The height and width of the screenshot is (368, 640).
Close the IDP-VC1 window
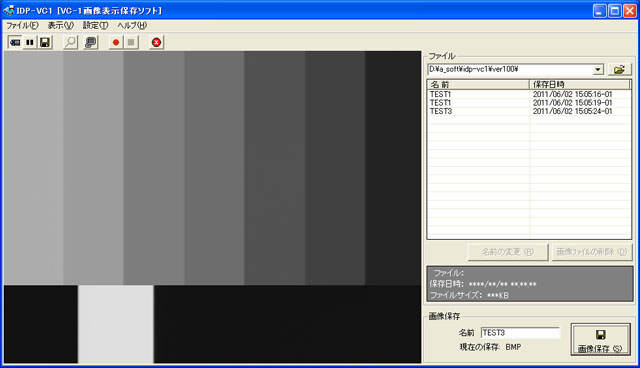(630, 11)
